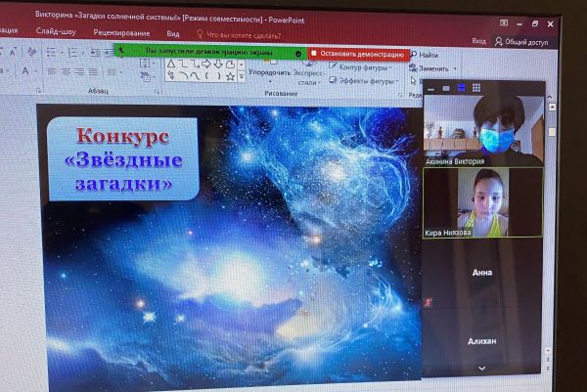Open the 'Заменить' dropdown arrow

click(x=456, y=68)
